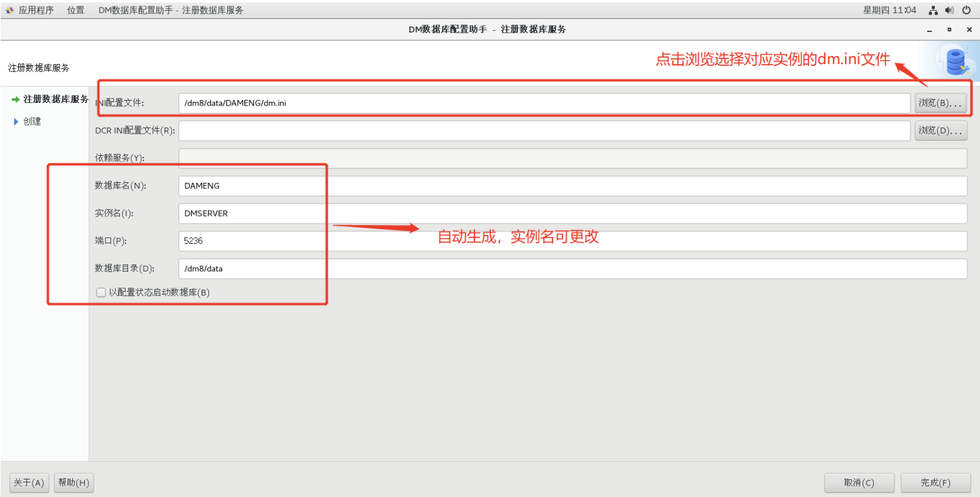The image size is (980, 497).
Task: Click the 完成(F) button
Action: 935,483
